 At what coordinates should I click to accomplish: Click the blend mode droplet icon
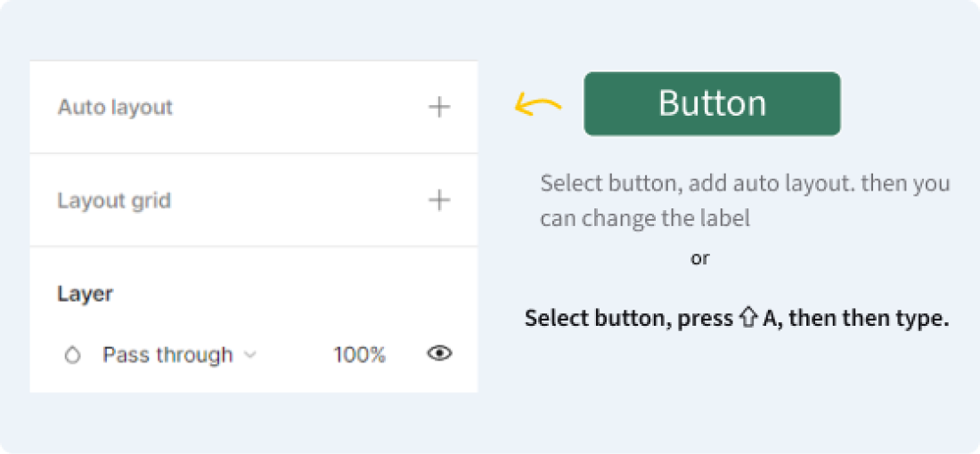(73, 355)
